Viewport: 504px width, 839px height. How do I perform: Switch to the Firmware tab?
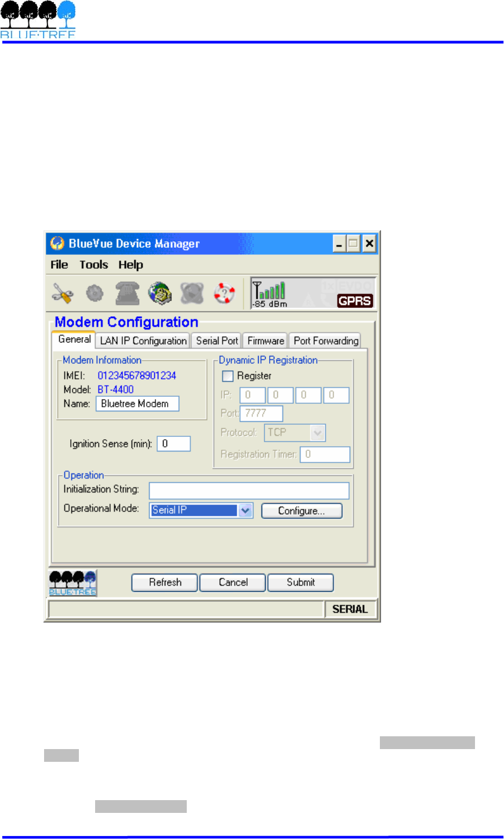coord(266,341)
